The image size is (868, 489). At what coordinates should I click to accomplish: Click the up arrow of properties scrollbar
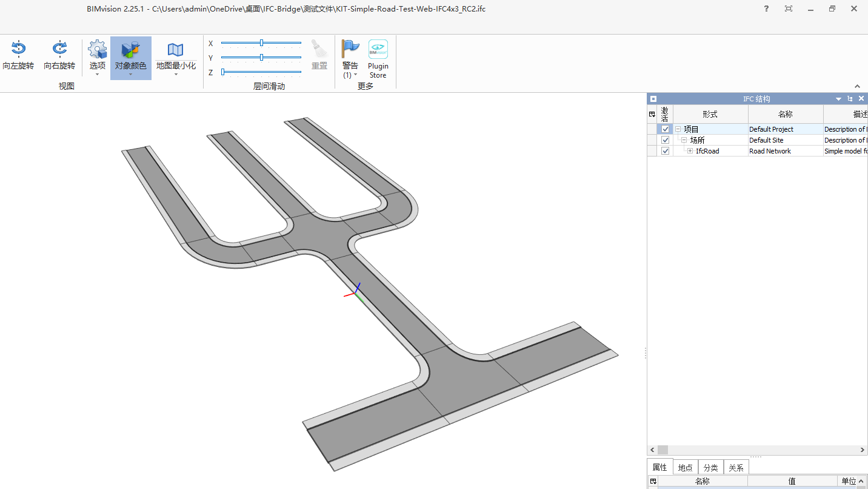tap(863, 481)
